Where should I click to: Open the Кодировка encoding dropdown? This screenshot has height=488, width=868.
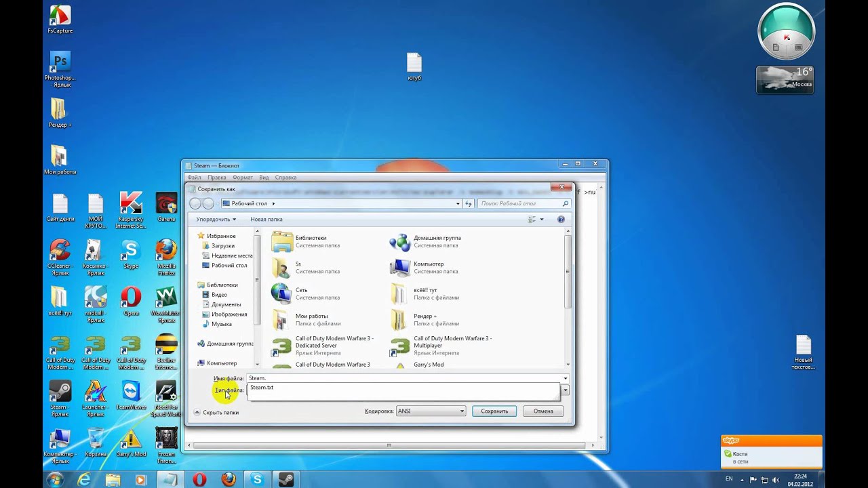431,411
